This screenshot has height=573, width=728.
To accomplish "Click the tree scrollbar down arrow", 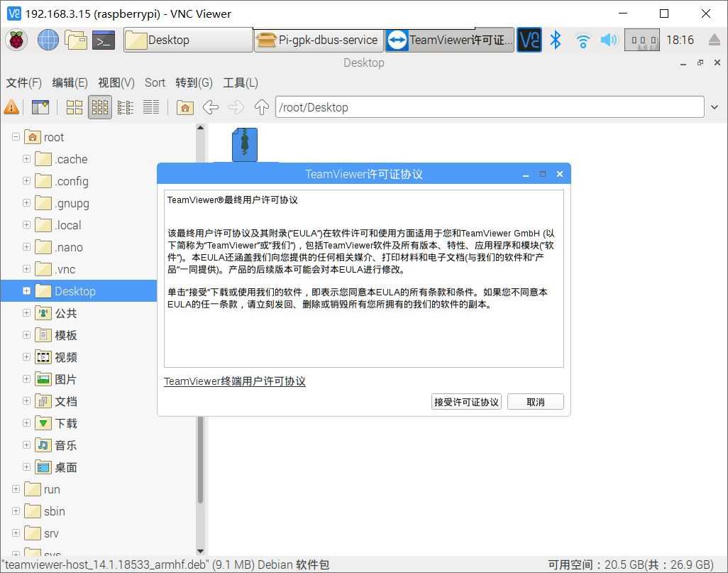I will pyautogui.click(x=200, y=551).
